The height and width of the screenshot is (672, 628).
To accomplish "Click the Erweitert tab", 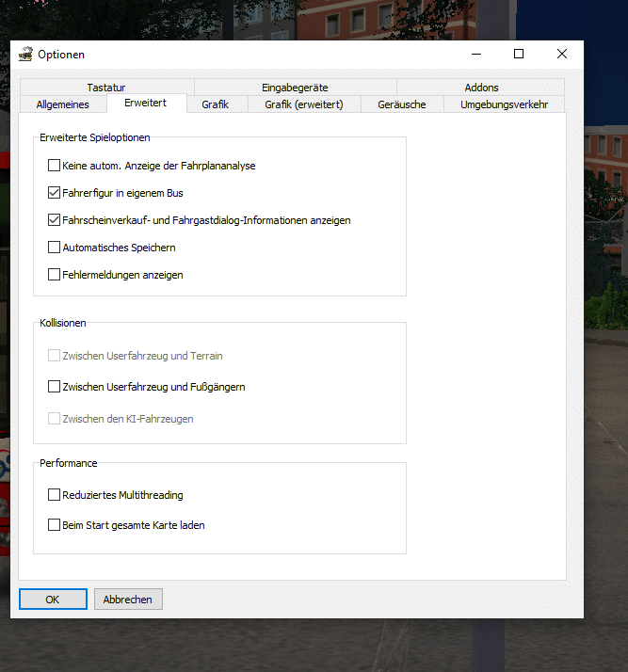I will point(147,104).
